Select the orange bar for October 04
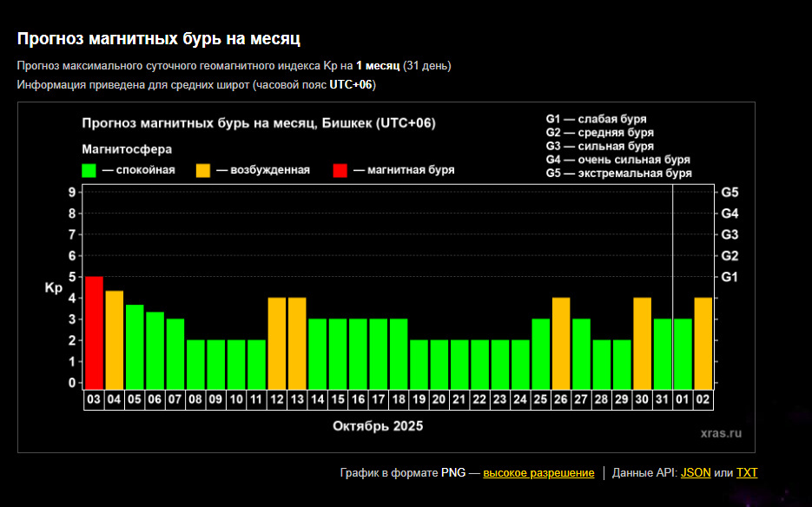The image size is (812, 507). point(114,339)
